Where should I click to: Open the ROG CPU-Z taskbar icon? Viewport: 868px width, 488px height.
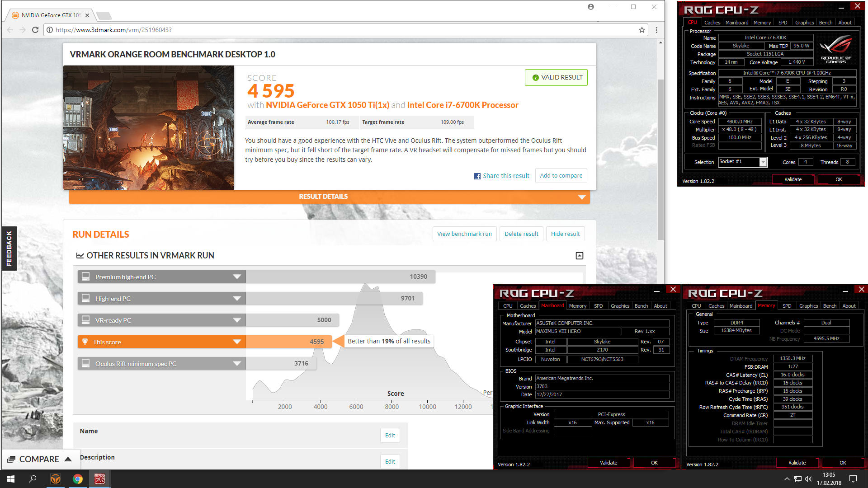point(100,479)
